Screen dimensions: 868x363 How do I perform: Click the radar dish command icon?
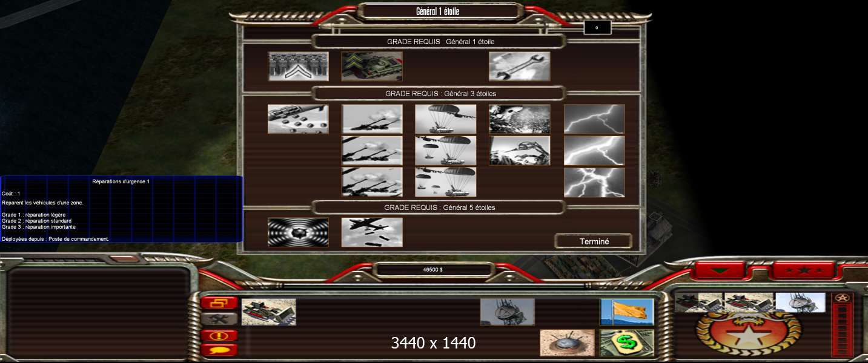click(508, 312)
